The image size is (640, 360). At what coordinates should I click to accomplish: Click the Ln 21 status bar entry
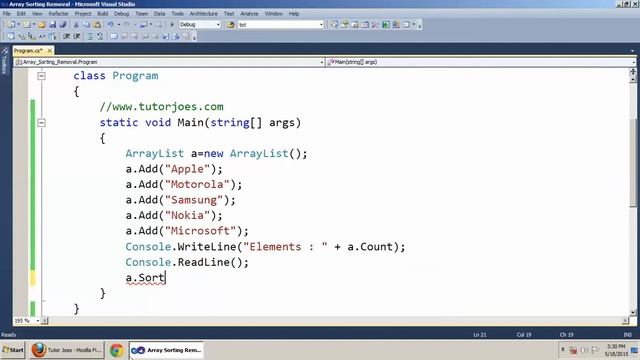480,335
